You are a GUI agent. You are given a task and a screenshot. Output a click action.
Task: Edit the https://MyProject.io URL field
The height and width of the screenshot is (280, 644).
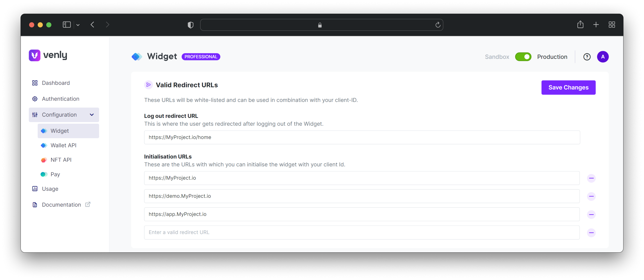click(x=362, y=178)
